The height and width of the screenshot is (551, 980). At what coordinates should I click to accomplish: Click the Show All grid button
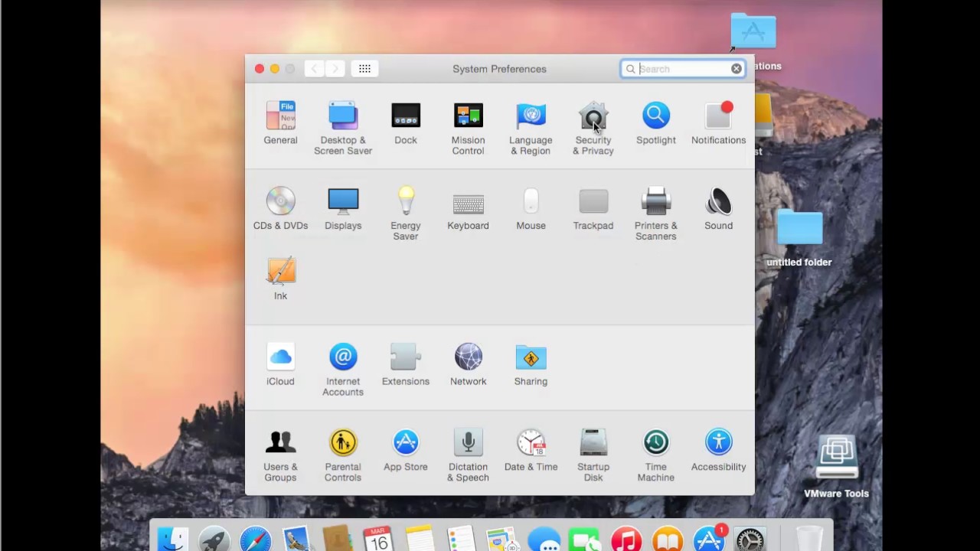pos(364,69)
